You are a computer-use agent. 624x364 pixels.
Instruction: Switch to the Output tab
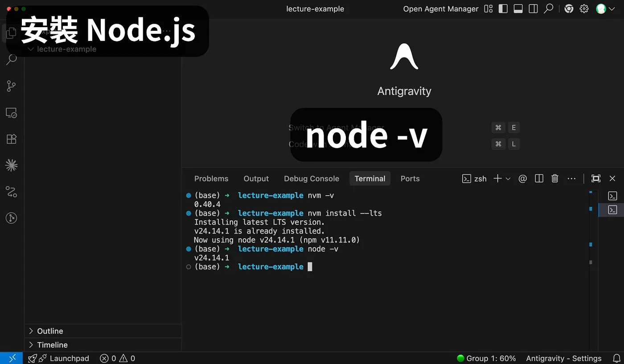256,179
